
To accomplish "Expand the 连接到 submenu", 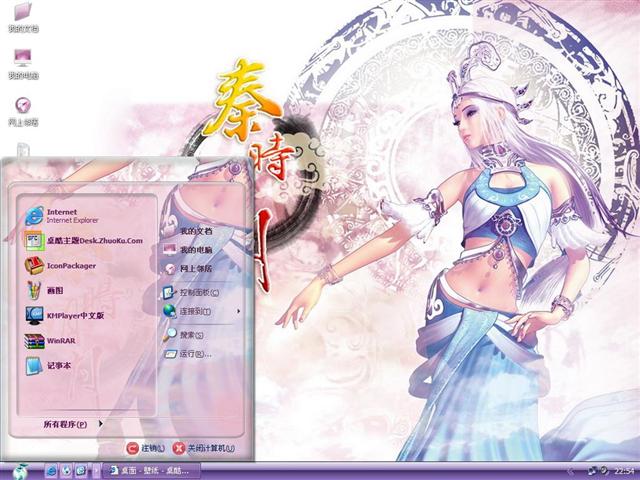I will (x=201, y=311).
